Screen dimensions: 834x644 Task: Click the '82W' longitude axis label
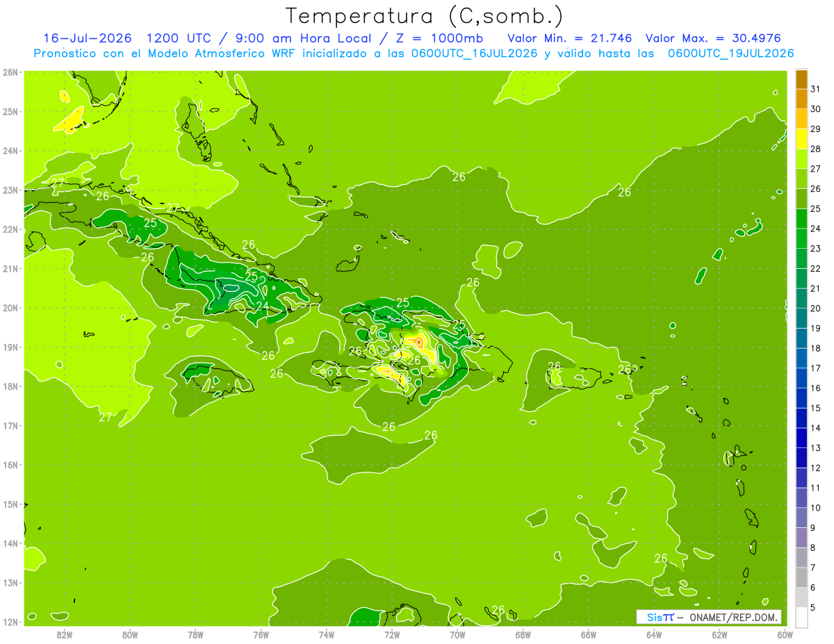point(65,634)
